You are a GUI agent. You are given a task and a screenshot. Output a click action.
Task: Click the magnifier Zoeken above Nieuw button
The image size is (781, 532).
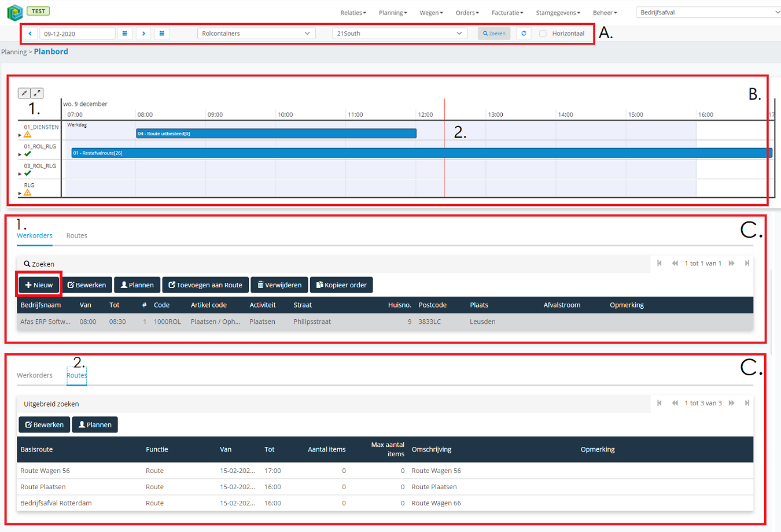click(x=39, y=264)
